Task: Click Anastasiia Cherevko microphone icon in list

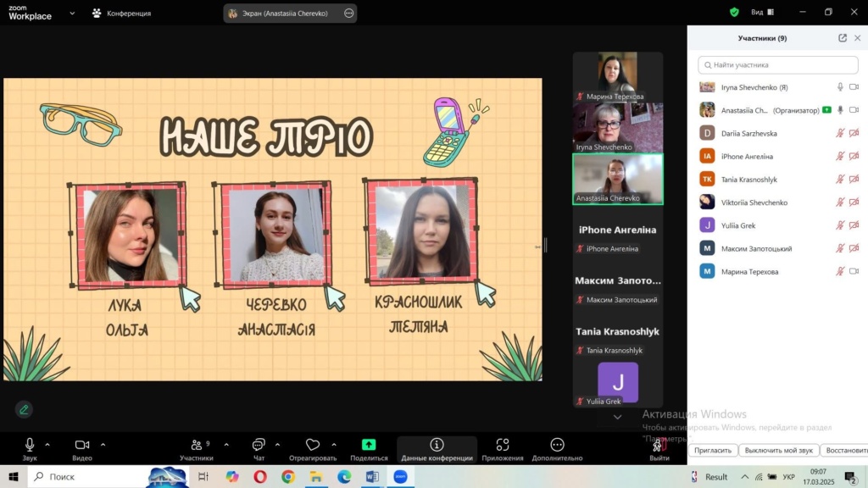Action: point(840,110)
